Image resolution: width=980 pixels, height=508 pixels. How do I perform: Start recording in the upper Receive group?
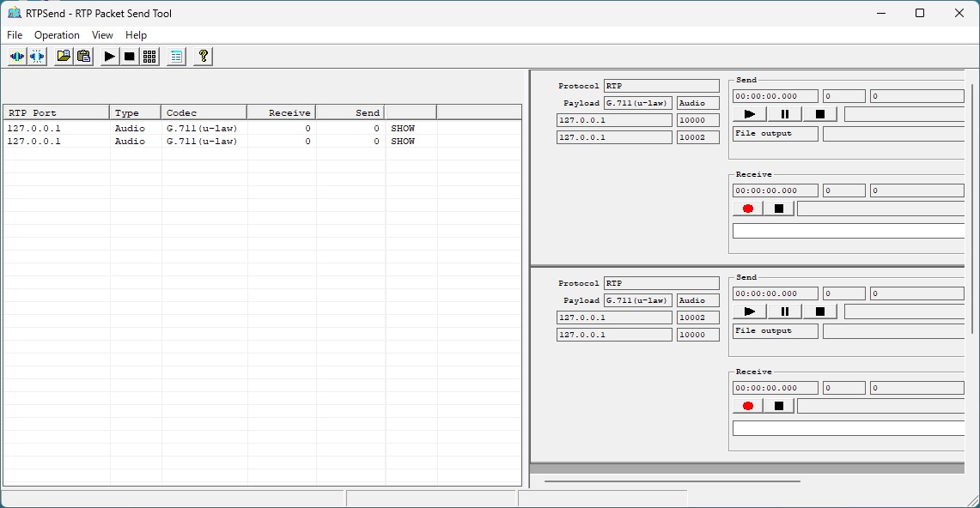747,209
